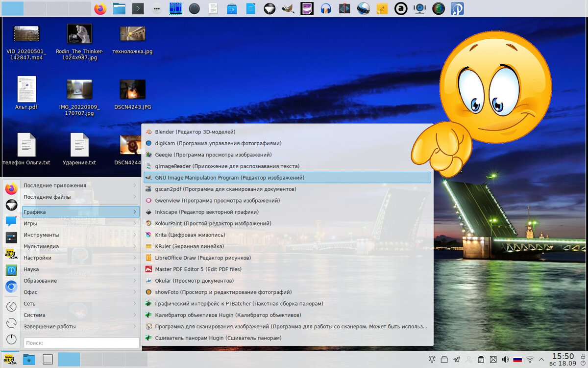Open the terminal icon in the top panel
This screenshot has width=588, height=368.
pyautogui.click(x=138, y=9)
